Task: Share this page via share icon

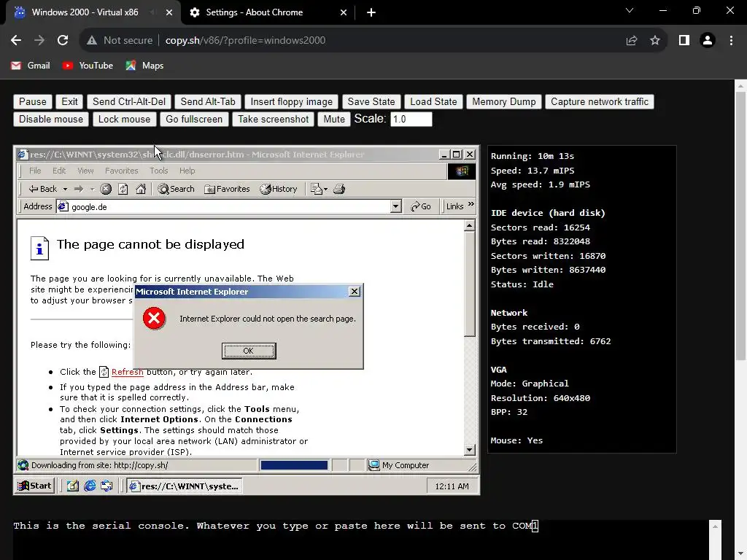Action: coord(632,41)
